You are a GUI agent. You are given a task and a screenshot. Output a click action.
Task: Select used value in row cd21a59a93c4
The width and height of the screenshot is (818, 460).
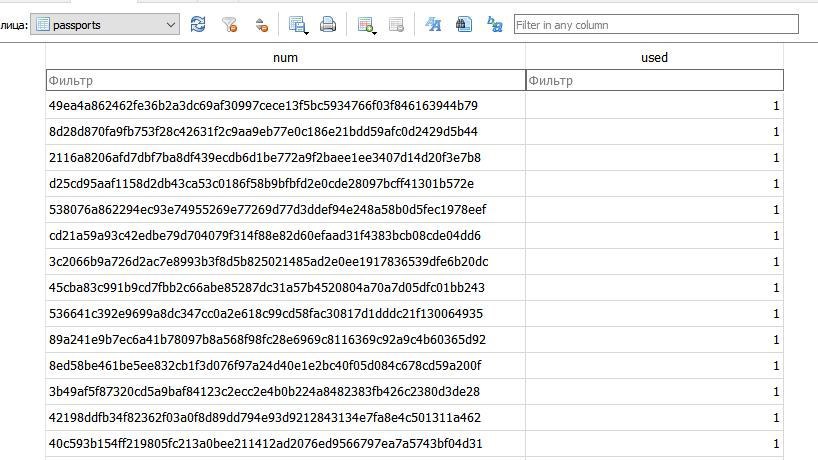coord(654,236)
